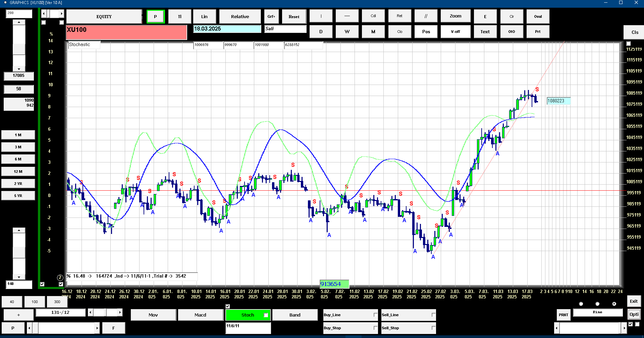Click the down arrow under 200 field
The image size is (644, 338).
tap(19, 69)
